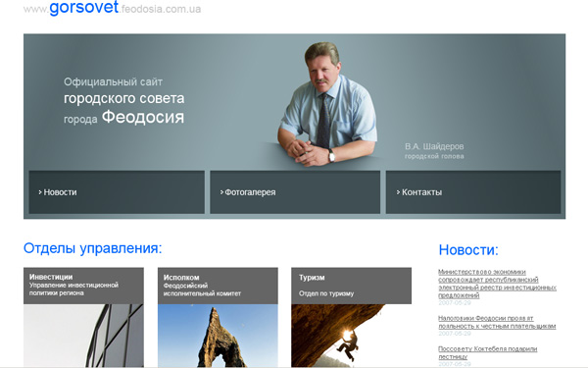Open the Исполком department card header

pos(218,286)
